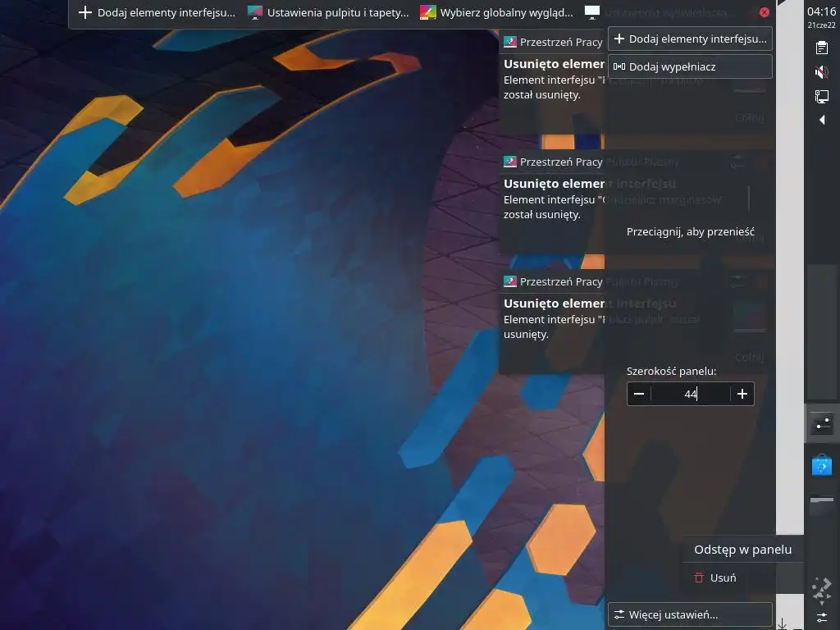Click the panel configuration sliders icon
Viewport: 840px width, 630px height.
click(x=822, y=617)
